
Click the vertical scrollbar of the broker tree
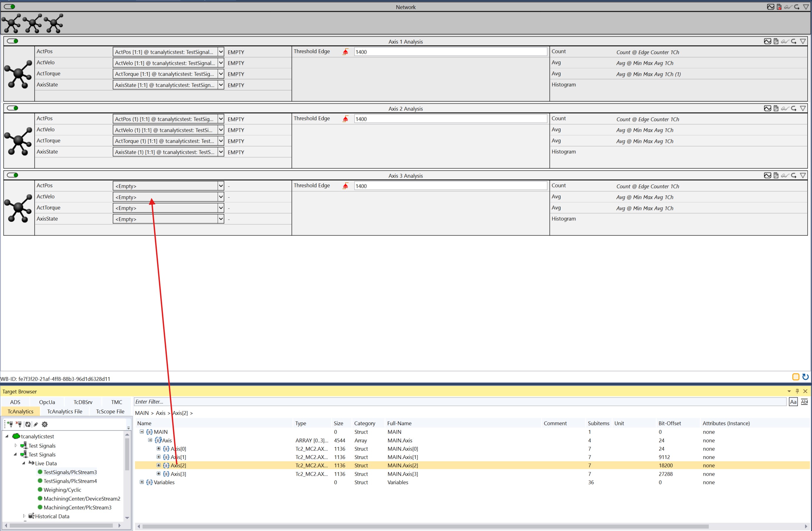click(x=127, y=454)
